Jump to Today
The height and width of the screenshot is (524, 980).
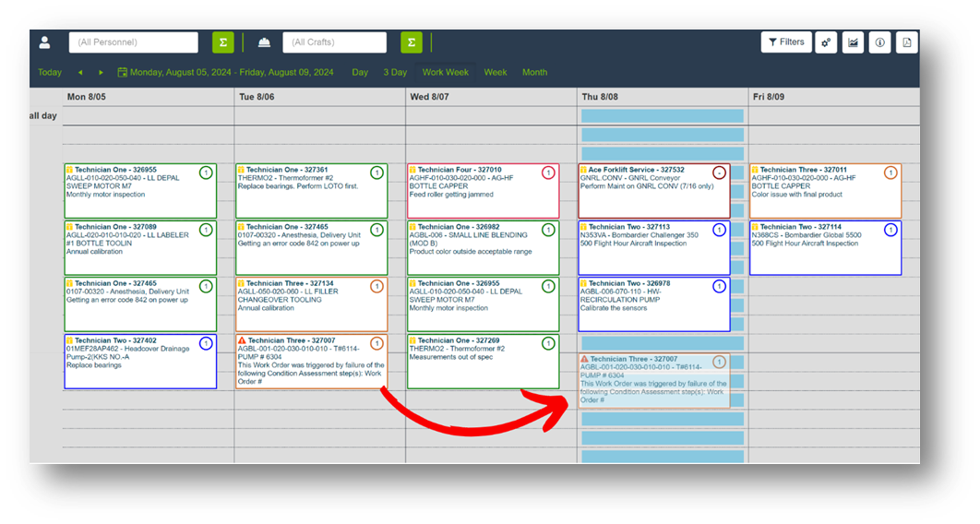click(x=50, y=72)
